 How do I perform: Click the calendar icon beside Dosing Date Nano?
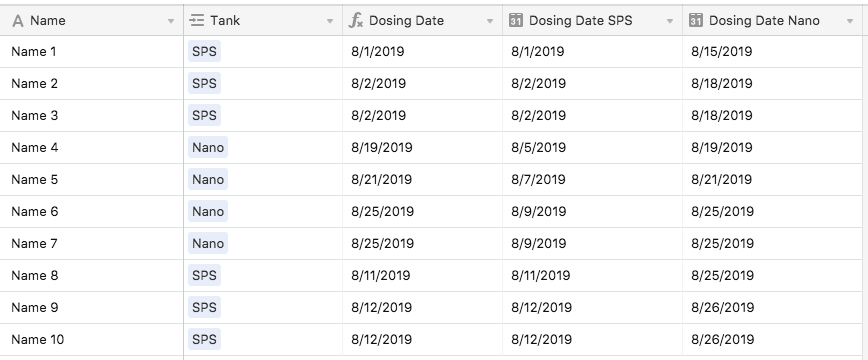(695, 21)
